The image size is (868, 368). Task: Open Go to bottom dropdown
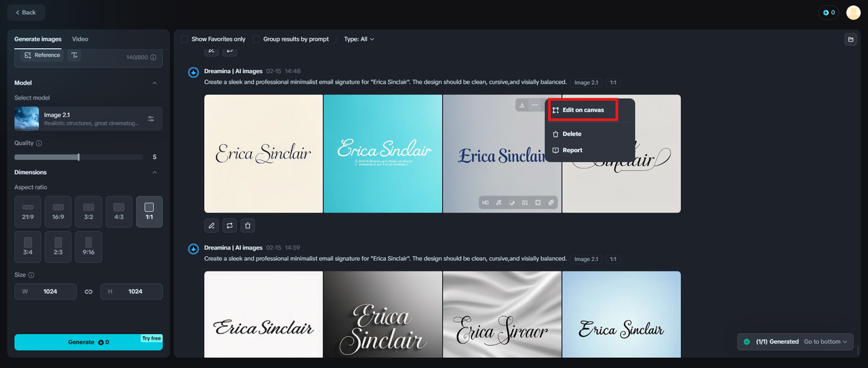tap(825, 342)
